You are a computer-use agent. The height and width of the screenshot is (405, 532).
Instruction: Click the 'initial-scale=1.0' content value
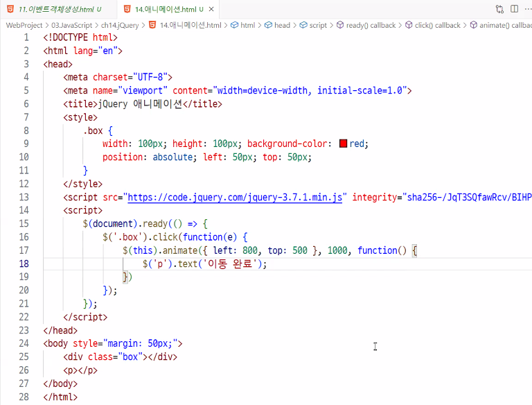click(360, 90)
